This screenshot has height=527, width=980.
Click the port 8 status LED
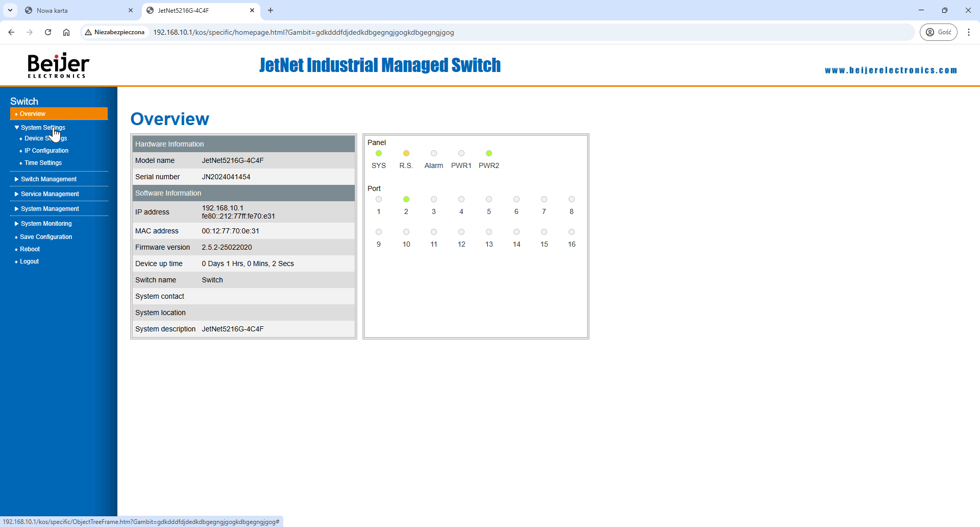tap(572, 199)
